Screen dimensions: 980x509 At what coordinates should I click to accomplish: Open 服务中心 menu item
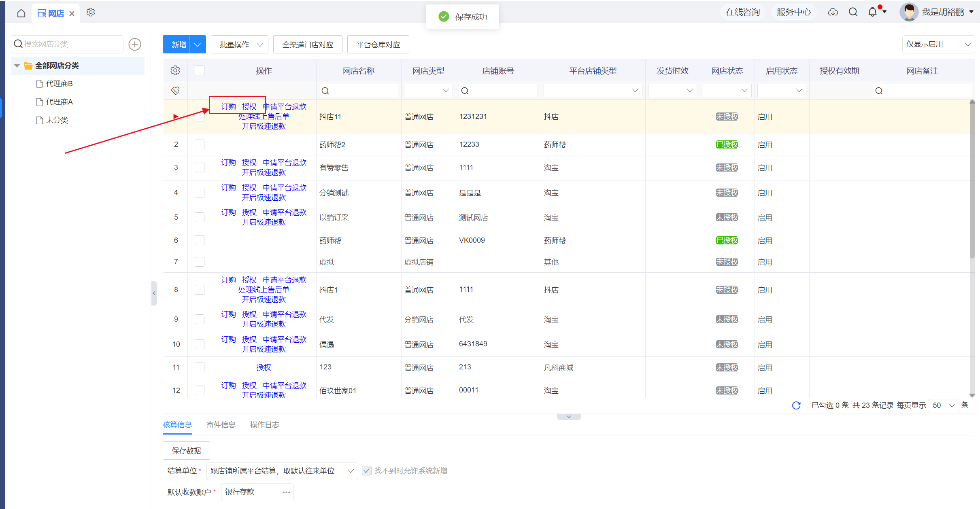point(793,12)
